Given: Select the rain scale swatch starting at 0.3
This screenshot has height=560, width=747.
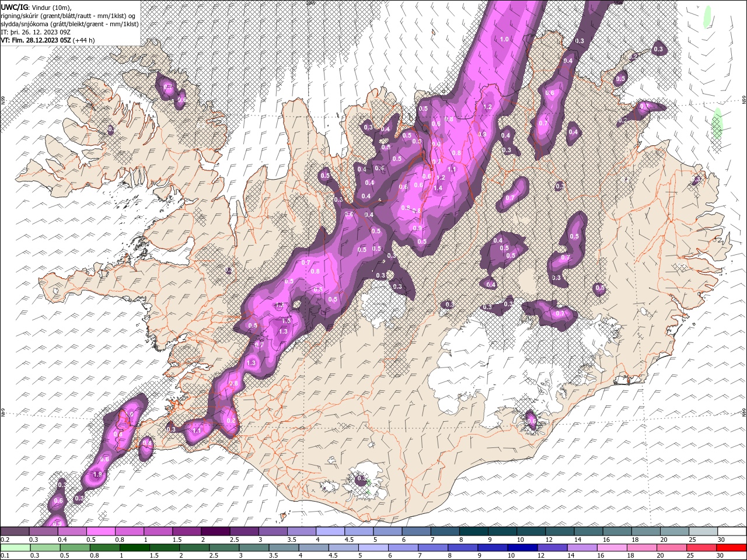Looking at the screenshot, I should tap(45, 548).
